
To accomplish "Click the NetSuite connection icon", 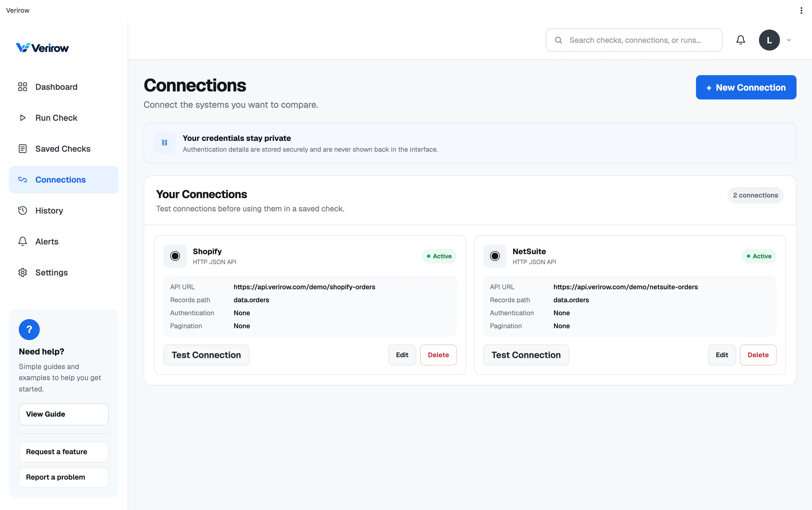I will point(495,256).
